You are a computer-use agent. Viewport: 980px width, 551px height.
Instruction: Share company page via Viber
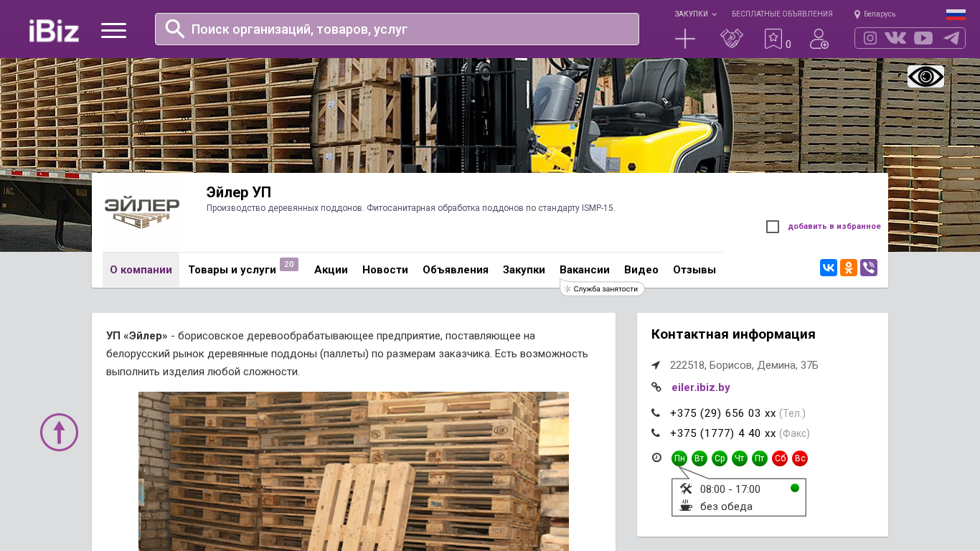point(869,268)
